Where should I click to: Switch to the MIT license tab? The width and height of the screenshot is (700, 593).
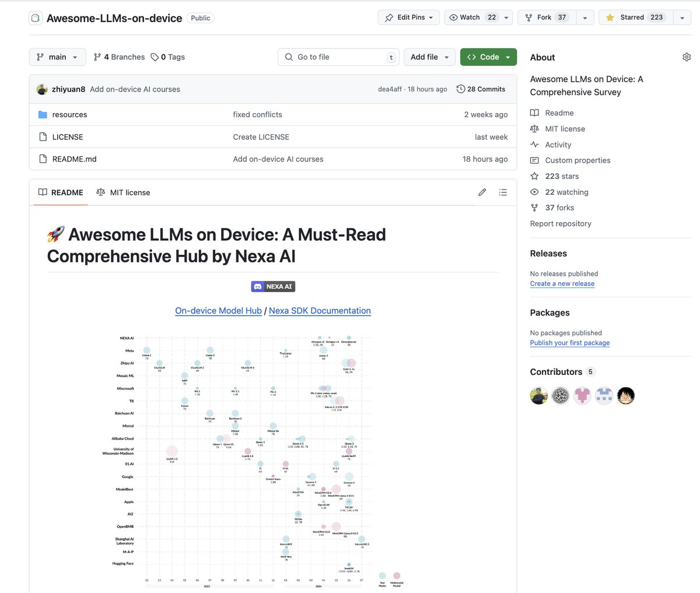pos(123,192)
